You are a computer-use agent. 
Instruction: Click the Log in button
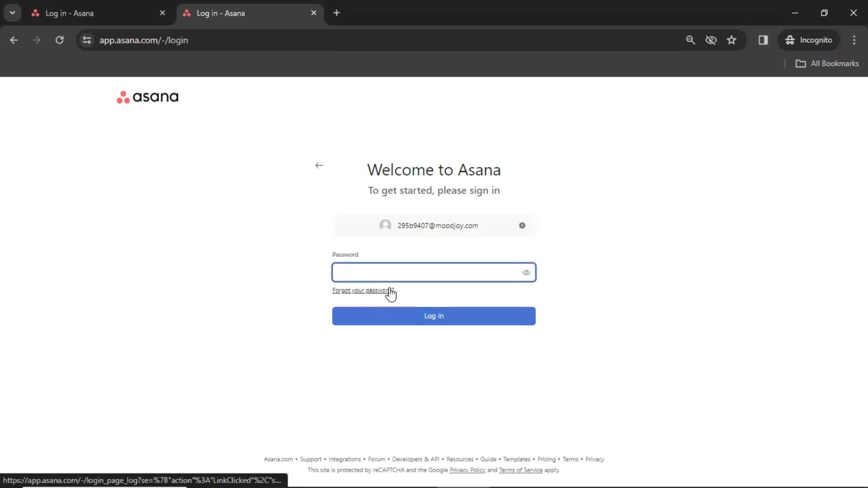pos(434,316)
